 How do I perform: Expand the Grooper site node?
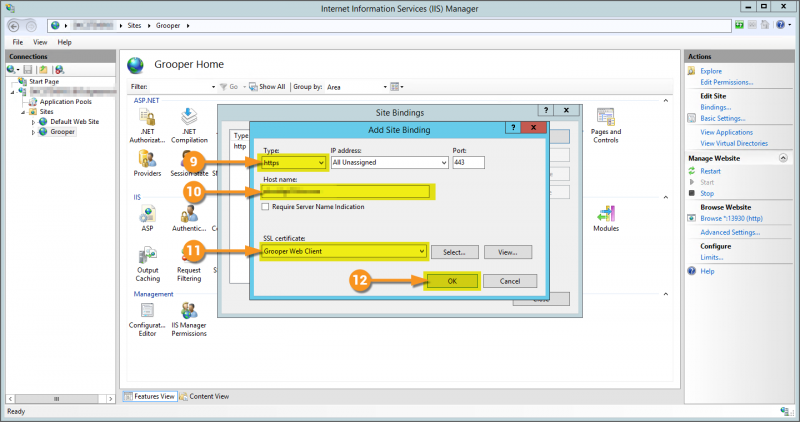click(33, 132)
